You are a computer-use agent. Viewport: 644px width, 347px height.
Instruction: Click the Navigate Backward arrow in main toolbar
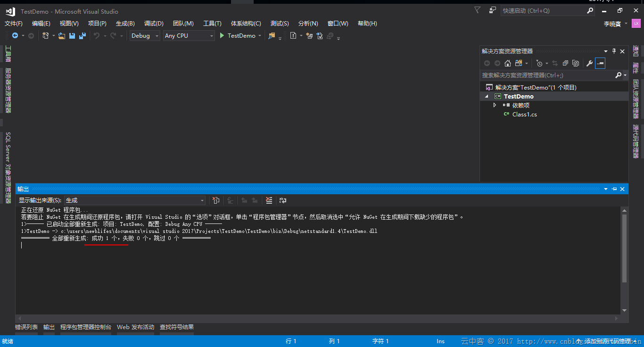[x=15, y=36]
